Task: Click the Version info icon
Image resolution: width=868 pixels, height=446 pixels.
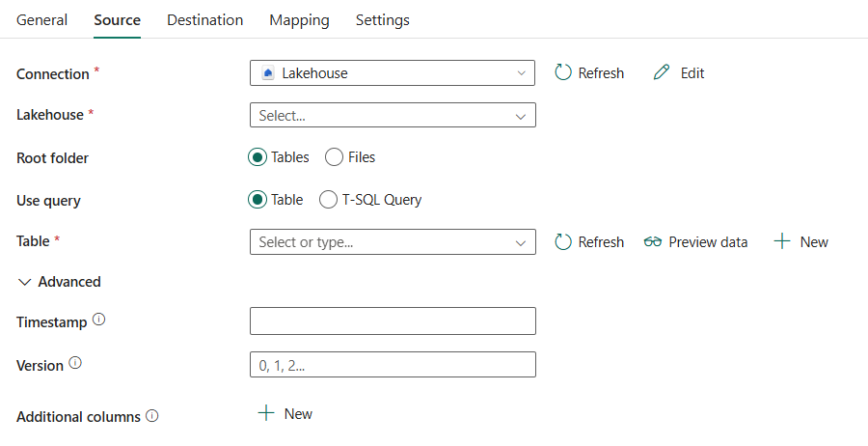Action: click(x=75, y=364)
